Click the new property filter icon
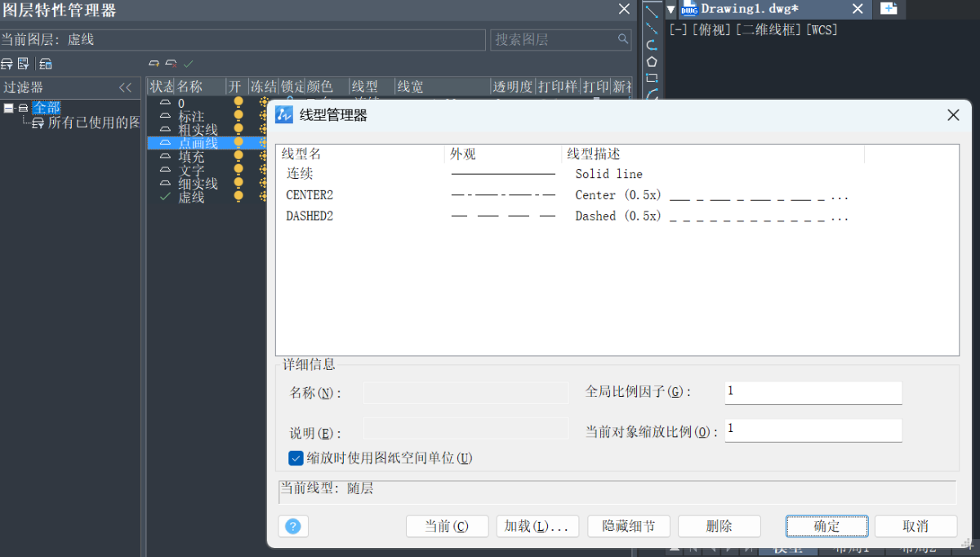 7,64
